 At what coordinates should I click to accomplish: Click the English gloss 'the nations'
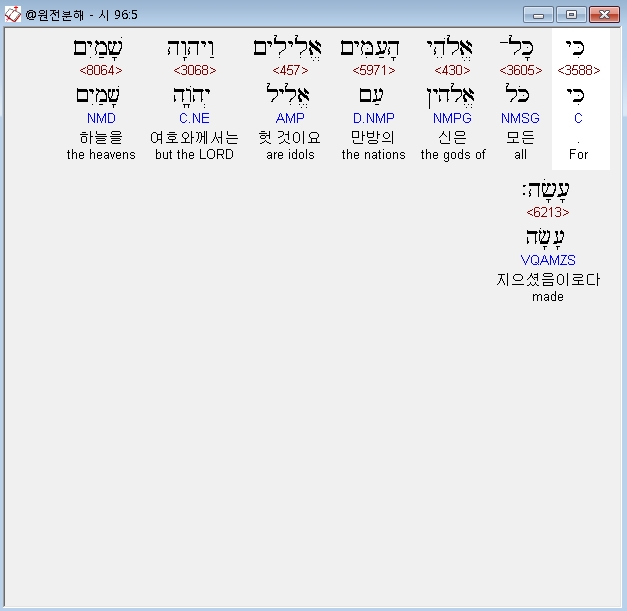(373, 155)
